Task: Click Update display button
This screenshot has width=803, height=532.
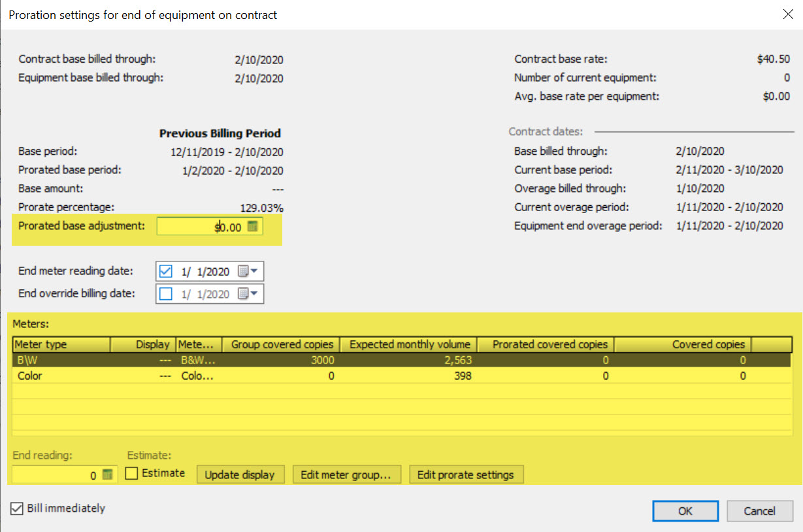Action: point(240,474)
